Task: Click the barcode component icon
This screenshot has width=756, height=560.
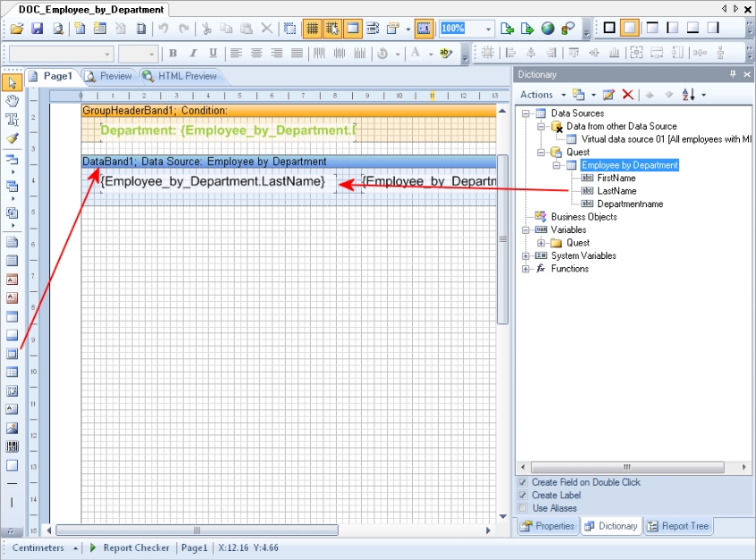Action: tap(12, 447)
